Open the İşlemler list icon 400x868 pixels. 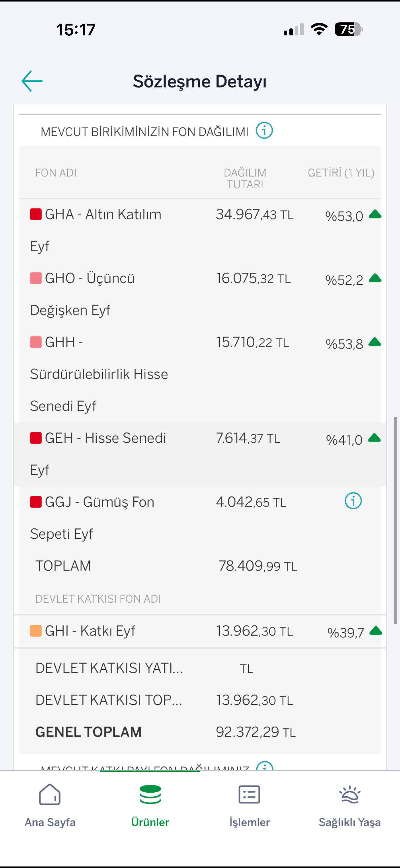point(249,794)
